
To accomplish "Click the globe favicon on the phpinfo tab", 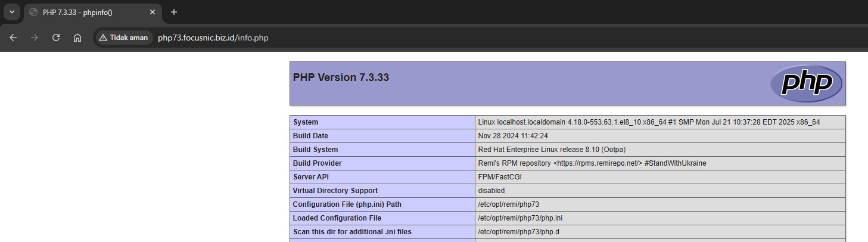I will (x=33, y=12).
